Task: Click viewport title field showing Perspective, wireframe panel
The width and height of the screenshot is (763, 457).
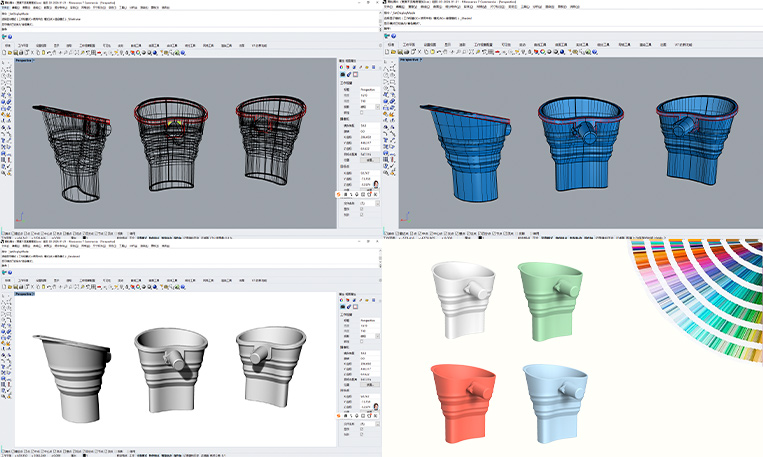Action: (370, 90)
